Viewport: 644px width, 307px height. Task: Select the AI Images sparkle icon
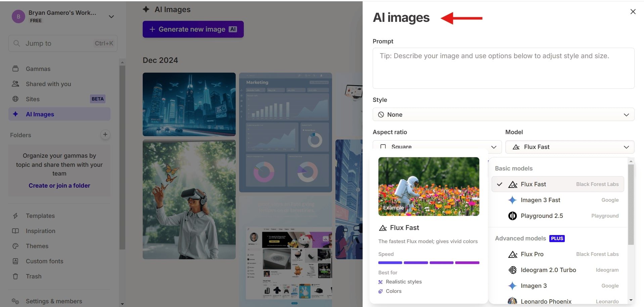pos(16,114)
